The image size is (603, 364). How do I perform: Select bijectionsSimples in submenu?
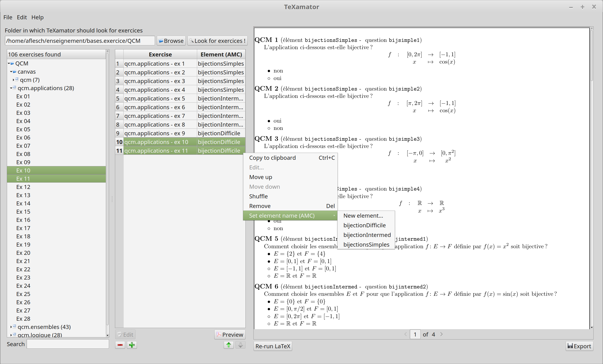[366, 245]
